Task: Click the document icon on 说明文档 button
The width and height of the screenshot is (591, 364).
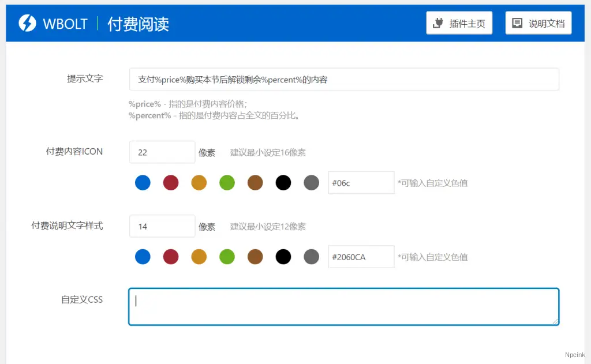Action: point(518,22)
